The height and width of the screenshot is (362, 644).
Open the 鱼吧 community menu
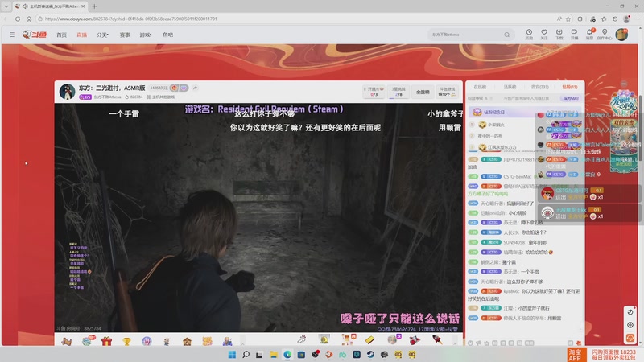167,35
